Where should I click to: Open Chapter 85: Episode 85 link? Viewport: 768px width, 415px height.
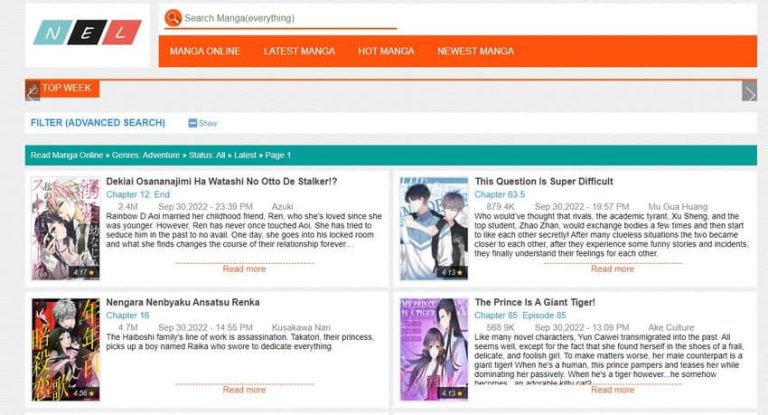(520, 315)
